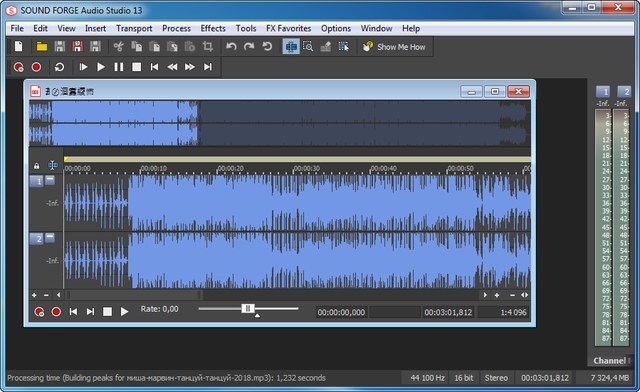The height and width of the screenshot is (392, 640).
Task: Click Arm record in the data window's bottom transport
Action: click(39, 312)
